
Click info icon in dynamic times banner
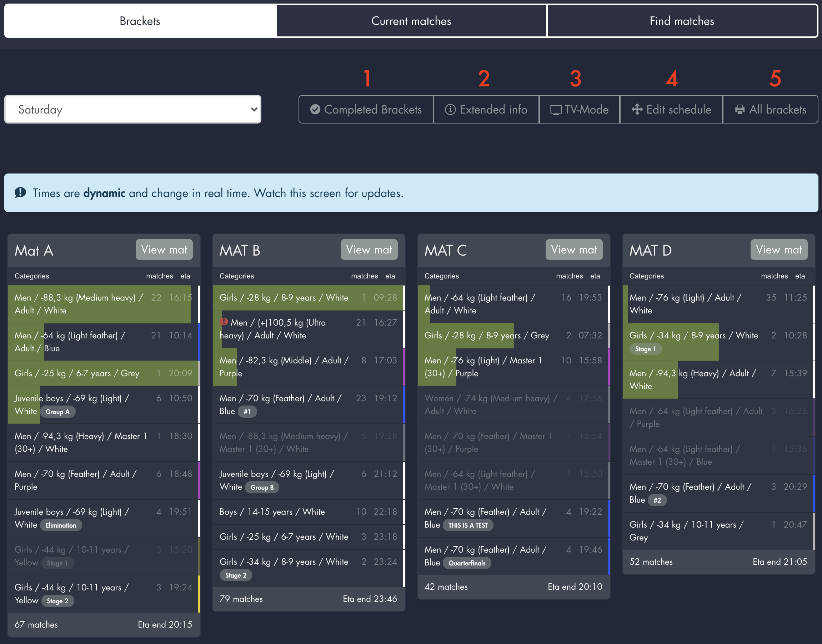coord(20,193)
